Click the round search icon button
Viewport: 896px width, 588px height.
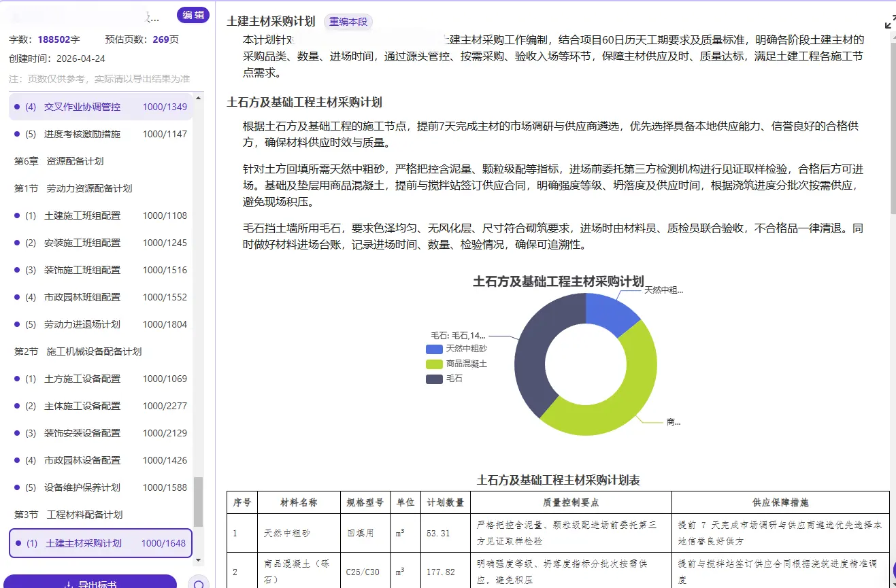pyautogui.click(x=199, y=584)
